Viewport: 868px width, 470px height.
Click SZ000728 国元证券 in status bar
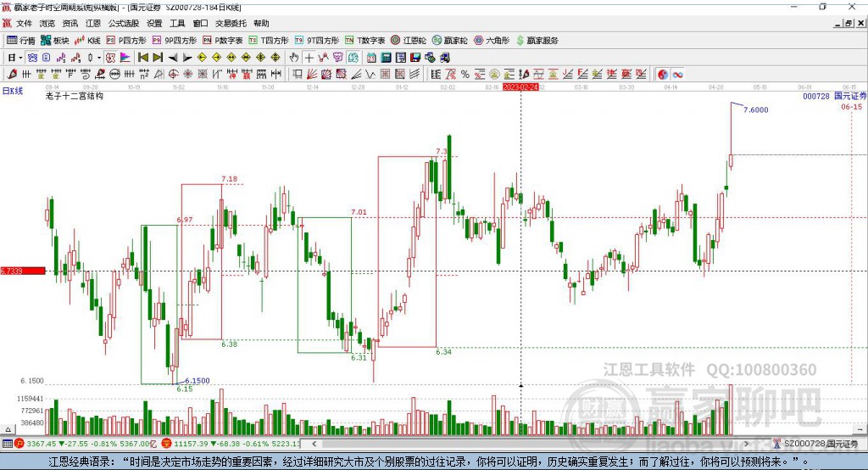[815, 444]
